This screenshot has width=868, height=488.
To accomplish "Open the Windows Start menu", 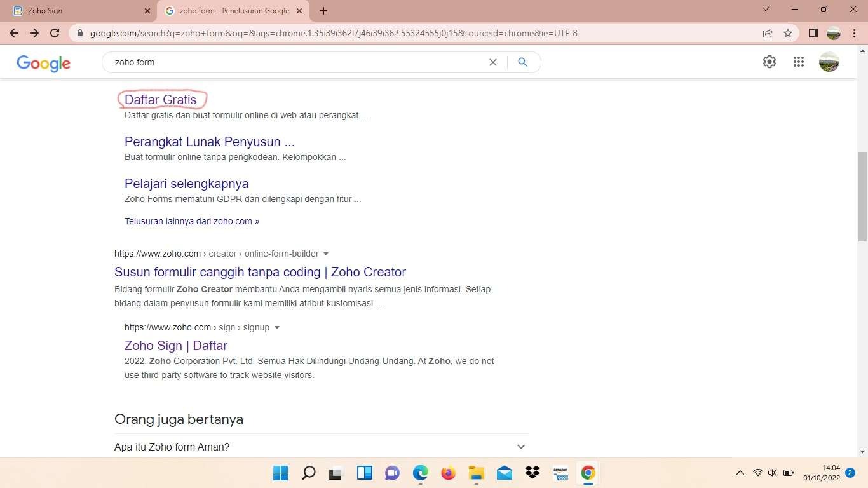I will [x=280, y=473].
